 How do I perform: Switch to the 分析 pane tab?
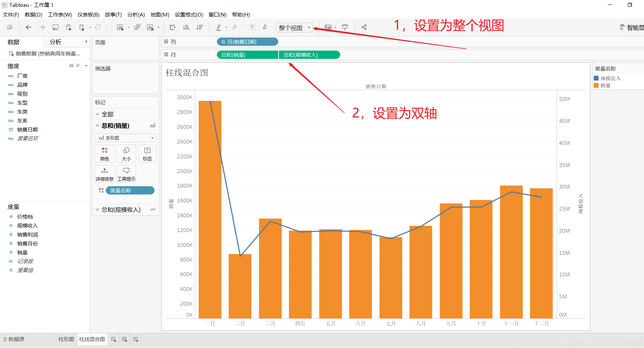point(67,42)
